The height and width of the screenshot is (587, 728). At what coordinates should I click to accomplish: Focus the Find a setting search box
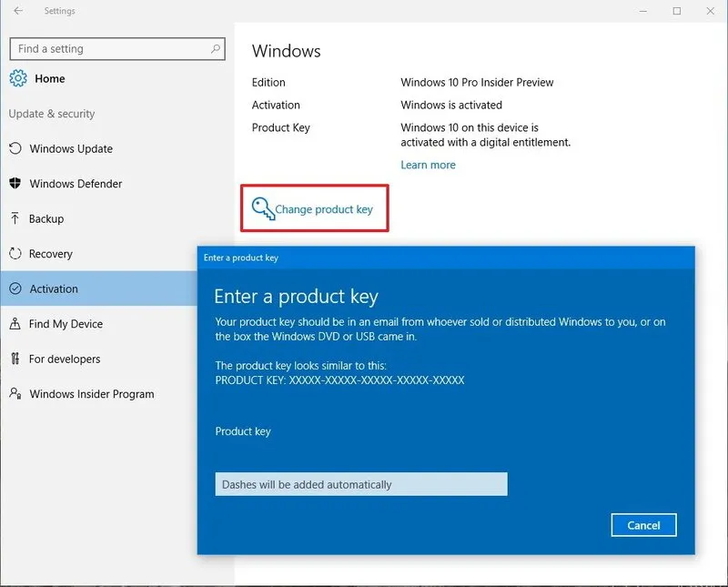[117, 49]
